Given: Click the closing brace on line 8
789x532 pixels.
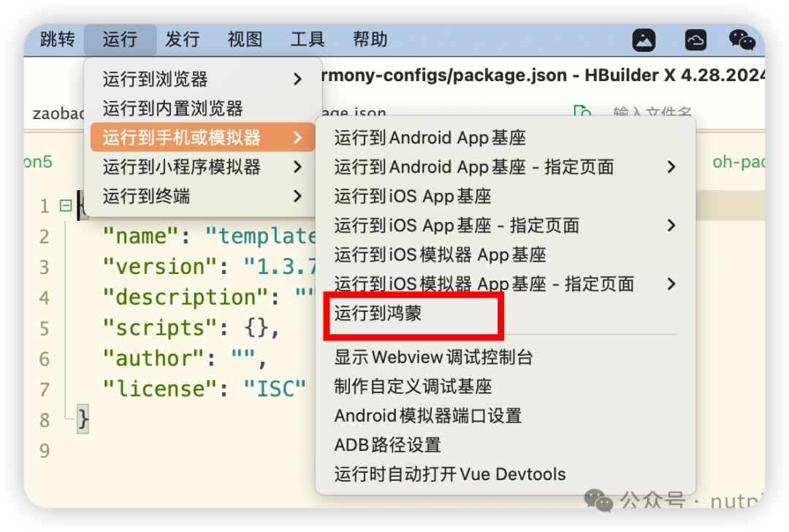Looking at the screenshot, I should [83, 419].
